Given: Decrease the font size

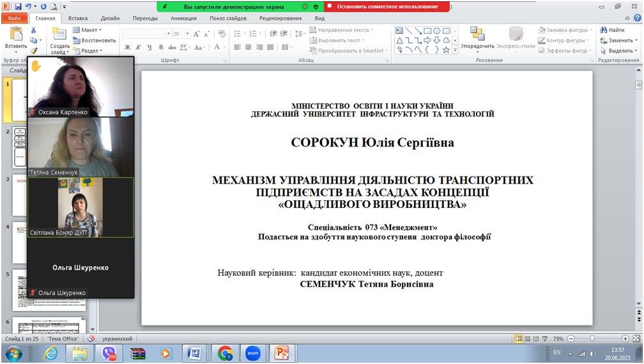Looking at the screenshot, I should point(206,33).
